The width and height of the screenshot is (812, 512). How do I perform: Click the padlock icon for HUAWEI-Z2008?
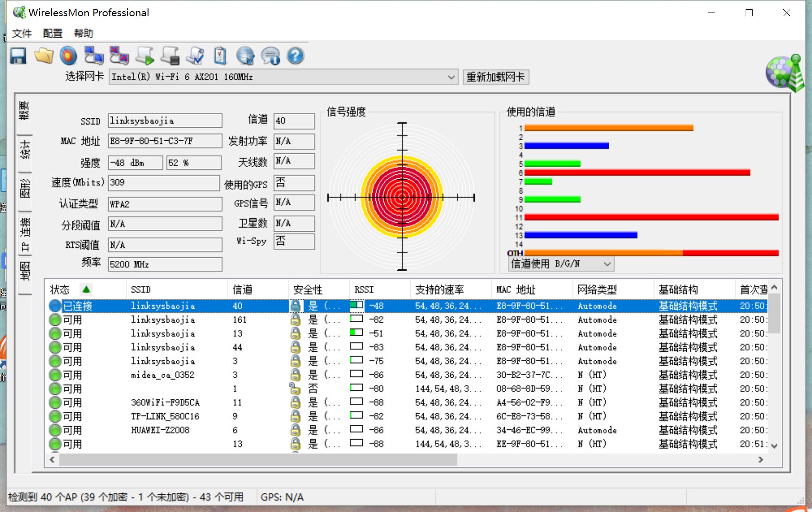pos(295,430)
